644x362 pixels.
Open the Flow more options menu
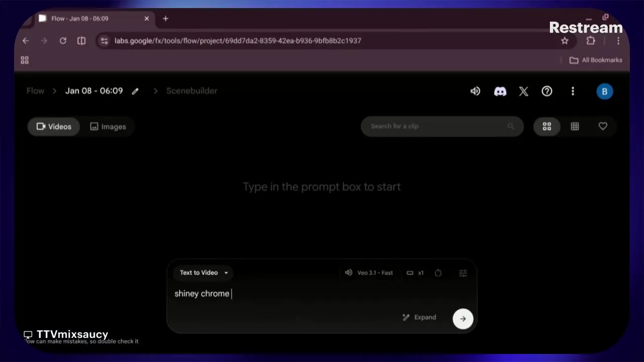click(573, 91)
